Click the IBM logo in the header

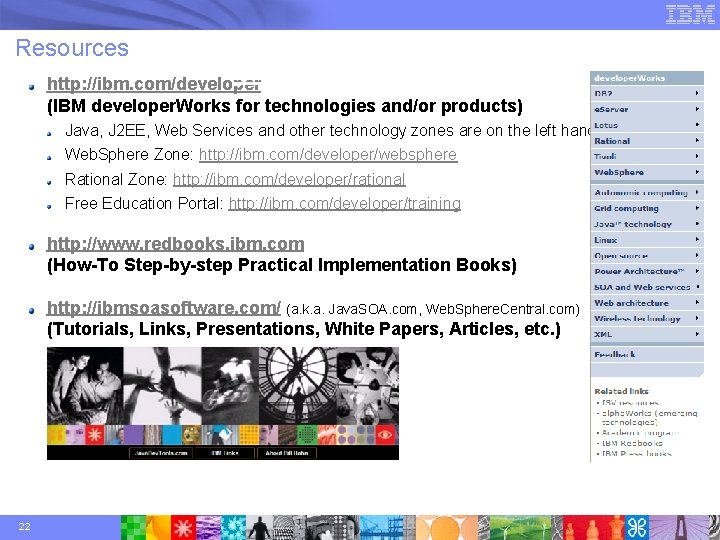coord(690,14)
